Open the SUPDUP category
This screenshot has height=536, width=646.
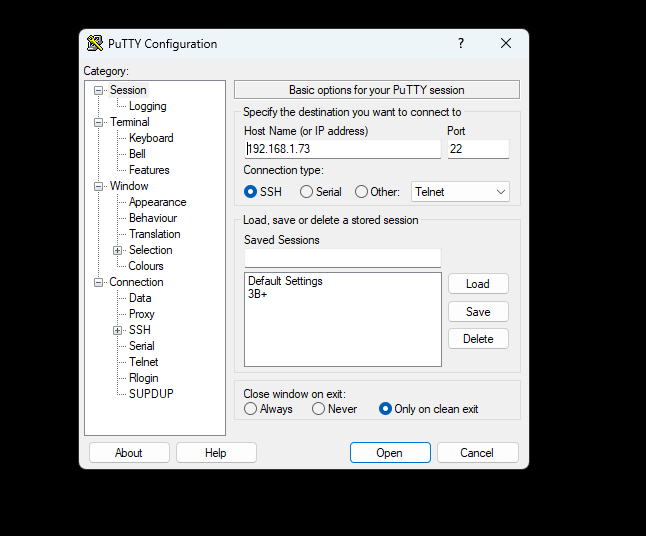[151, 394]
